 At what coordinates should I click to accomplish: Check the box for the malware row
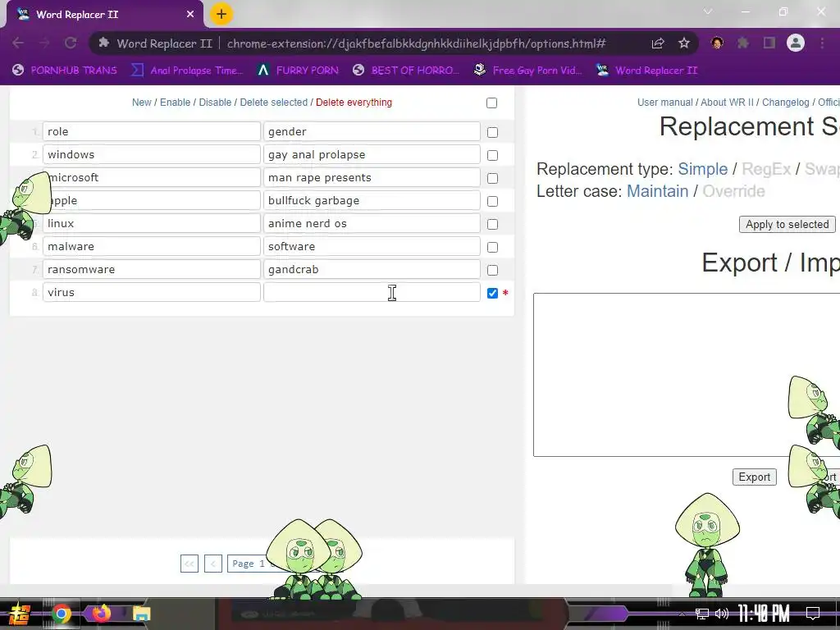(x=492, y=248)
